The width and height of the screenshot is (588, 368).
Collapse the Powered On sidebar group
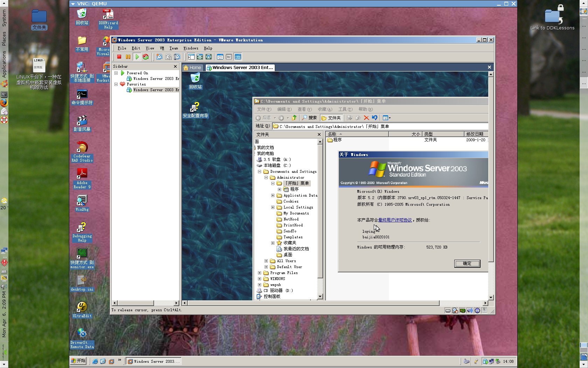click(116, 73)
